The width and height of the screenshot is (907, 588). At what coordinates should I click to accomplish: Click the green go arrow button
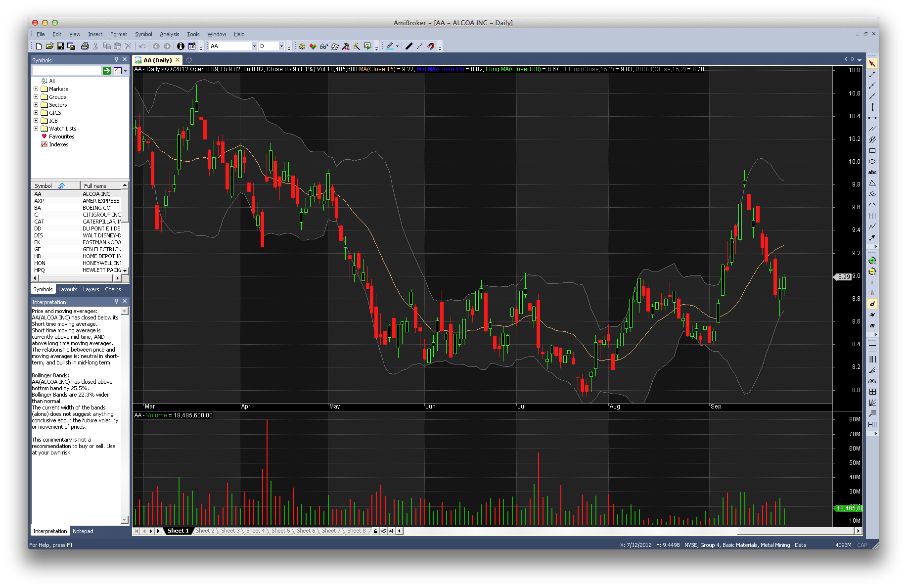[106, 71]
